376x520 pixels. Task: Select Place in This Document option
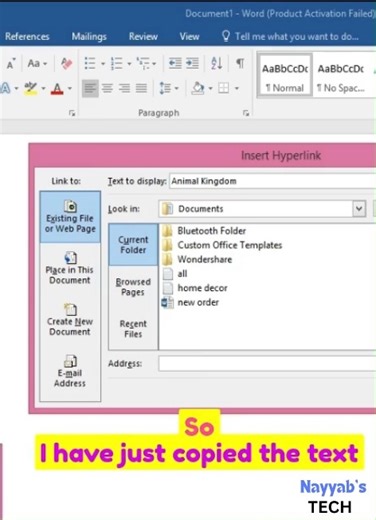pyautogui.click(x=70, y=268)
